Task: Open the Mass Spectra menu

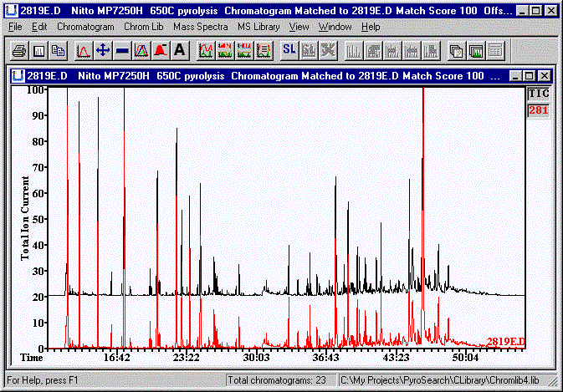Action: [x=200, y=27]
